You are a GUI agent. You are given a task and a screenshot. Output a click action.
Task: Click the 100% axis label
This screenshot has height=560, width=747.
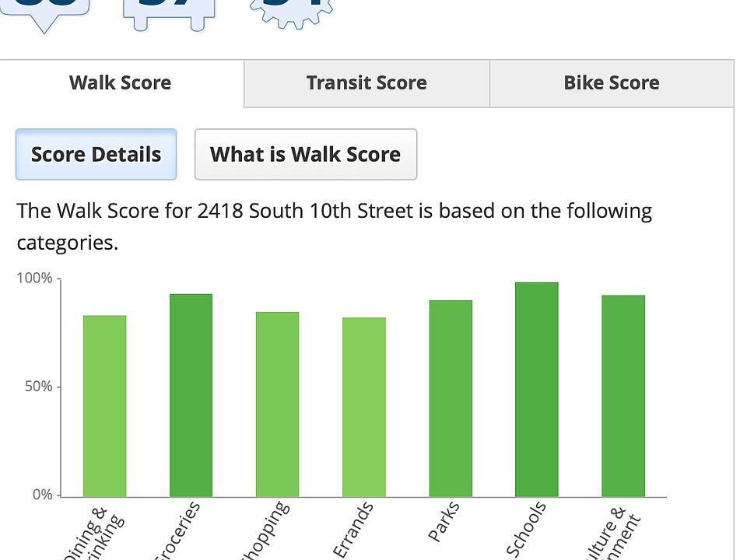pos(34,278)
